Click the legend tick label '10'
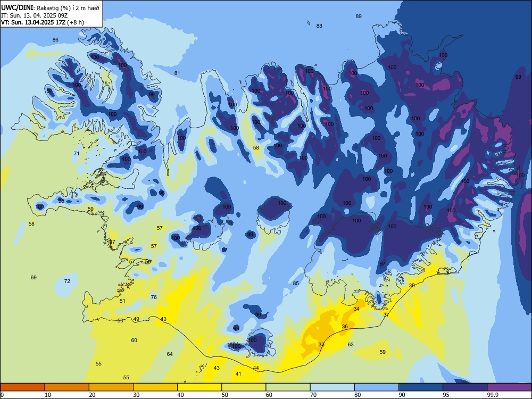This screenshot has height=399, width=532. click(48, 395)
